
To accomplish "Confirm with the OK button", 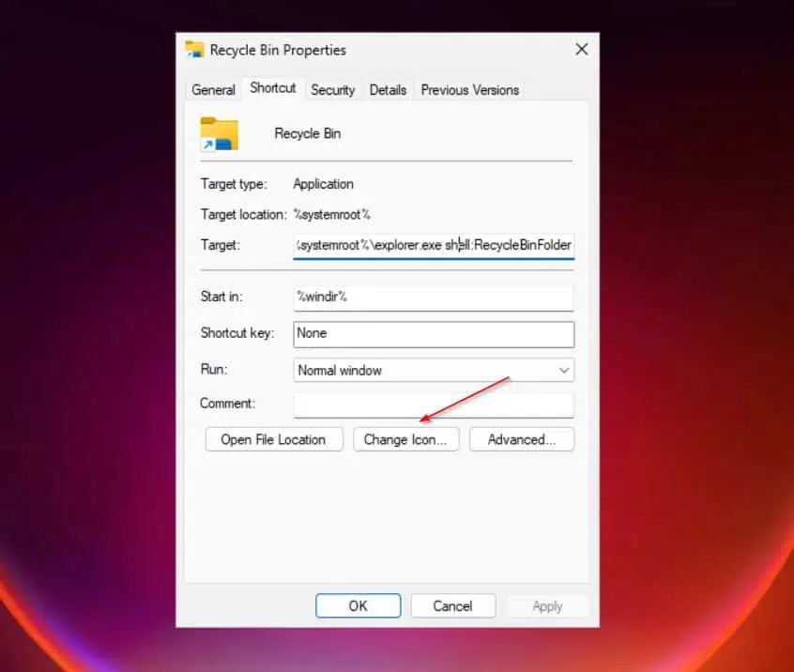I will (358, 605).
